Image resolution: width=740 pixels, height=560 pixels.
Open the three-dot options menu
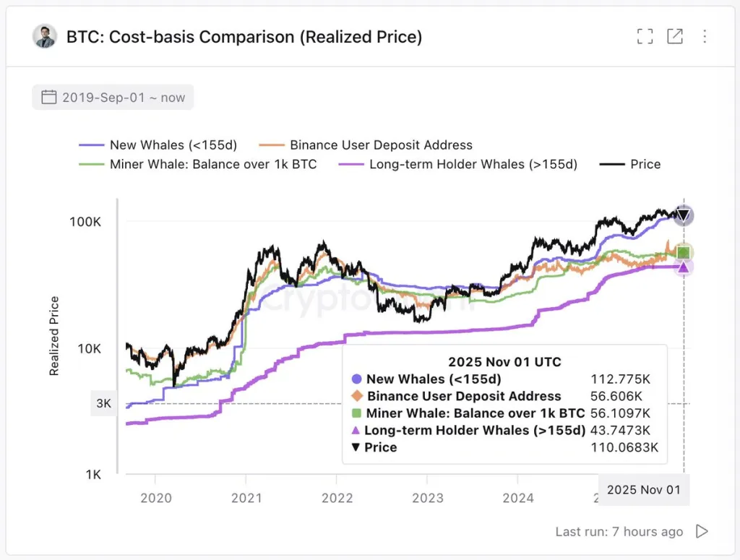(x=705, y=36)
